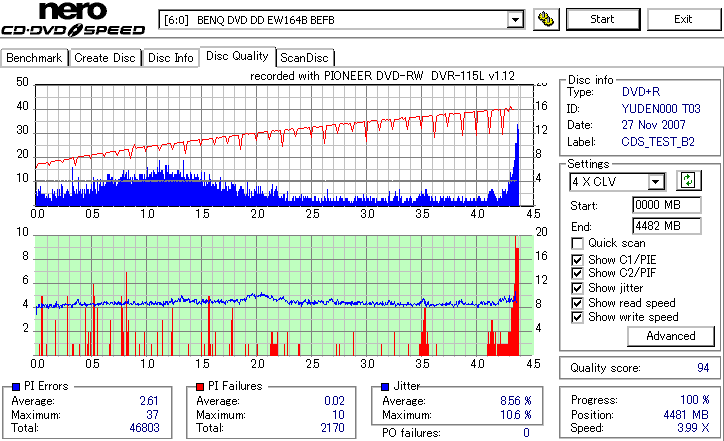Disable Show write speed checkbox

pos(577,317)
